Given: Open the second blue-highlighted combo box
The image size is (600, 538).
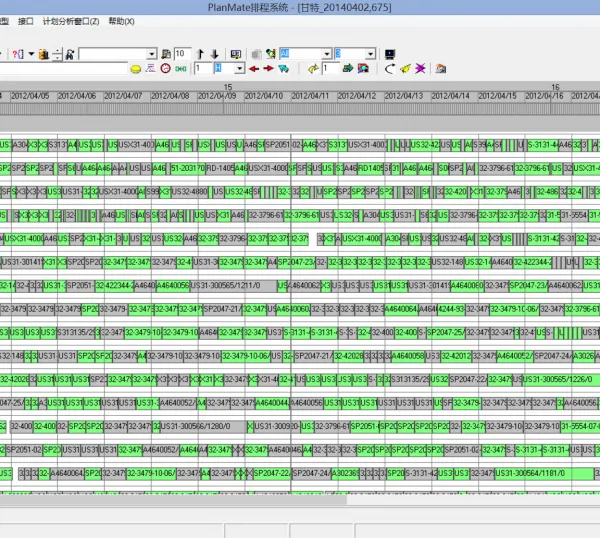Looking at the screenshot, I should (355, 54).
